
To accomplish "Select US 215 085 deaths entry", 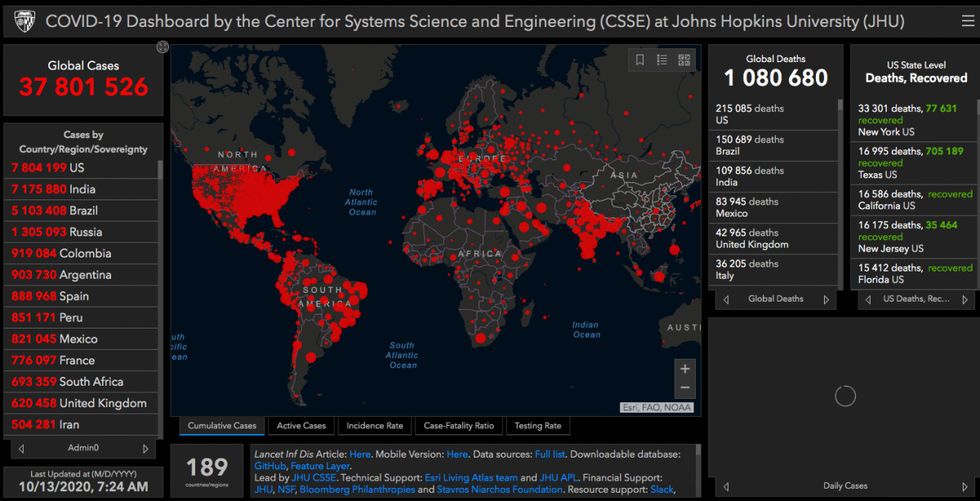I will click(773, 114).
